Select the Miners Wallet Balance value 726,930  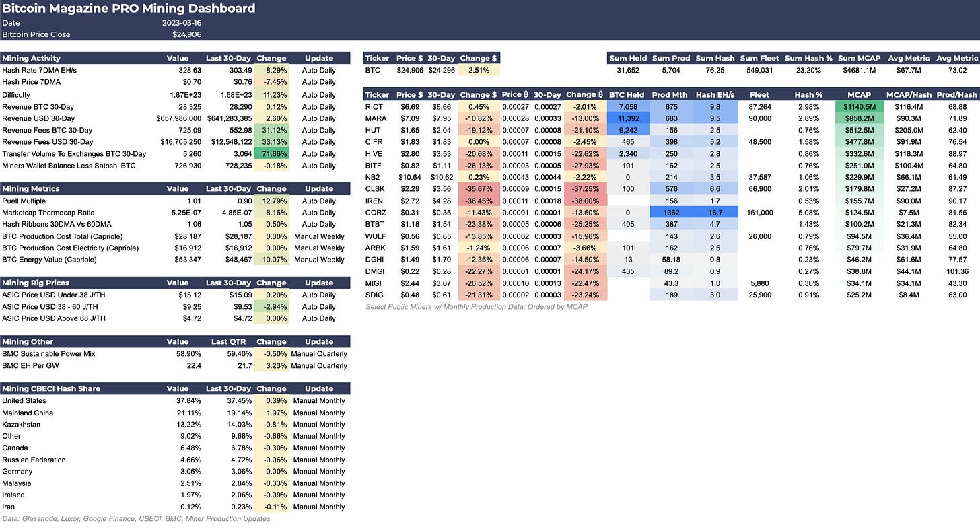[187, 166]
